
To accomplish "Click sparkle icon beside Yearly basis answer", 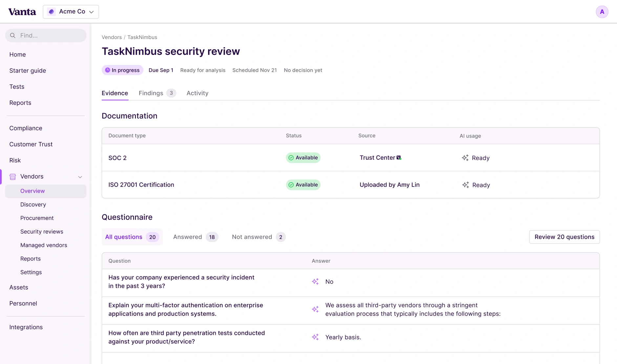I will coord(315,337).
